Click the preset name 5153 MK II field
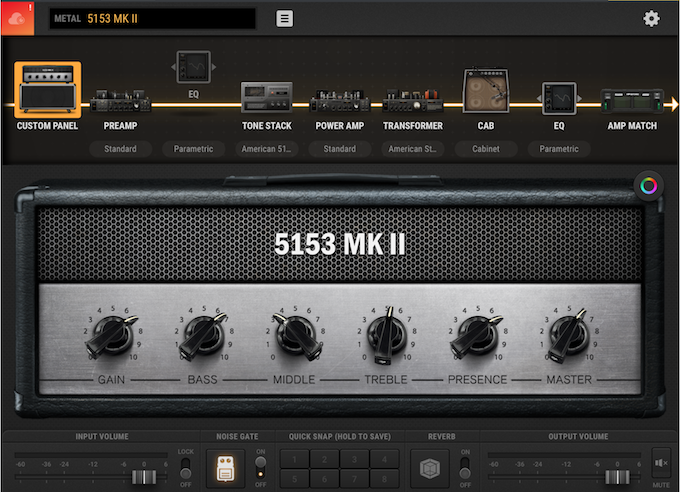Screen dimensions: 680x492 pos(152,19)
